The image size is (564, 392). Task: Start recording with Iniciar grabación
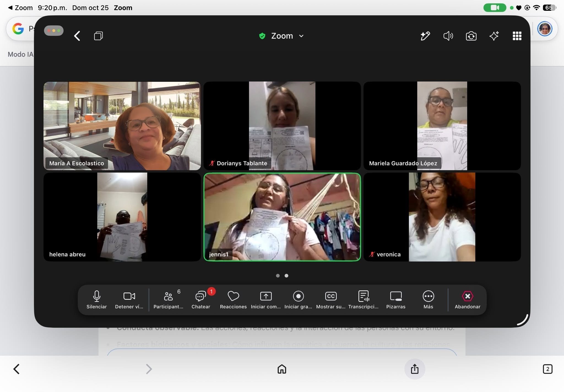pyautogui.click(x=298, y=300)
